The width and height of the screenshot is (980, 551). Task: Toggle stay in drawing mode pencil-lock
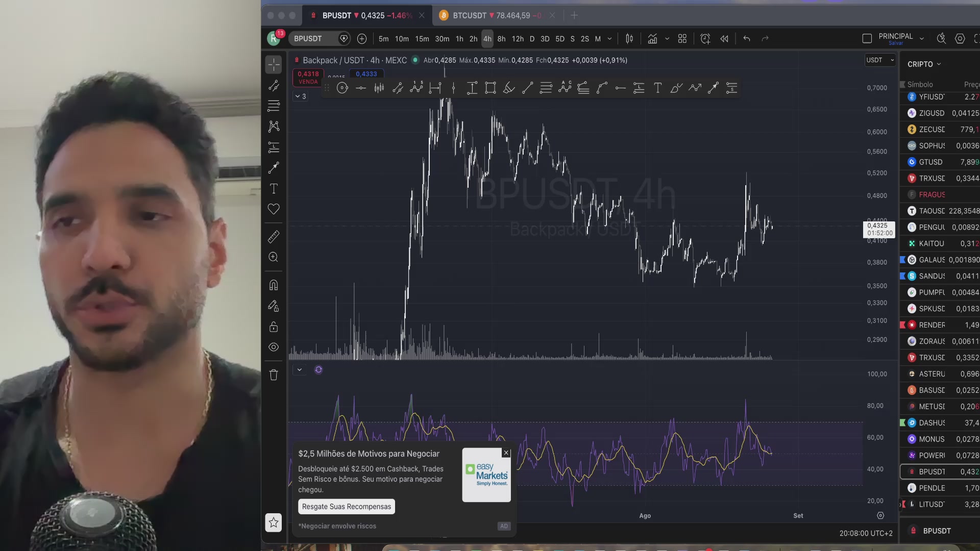[274, 306]
